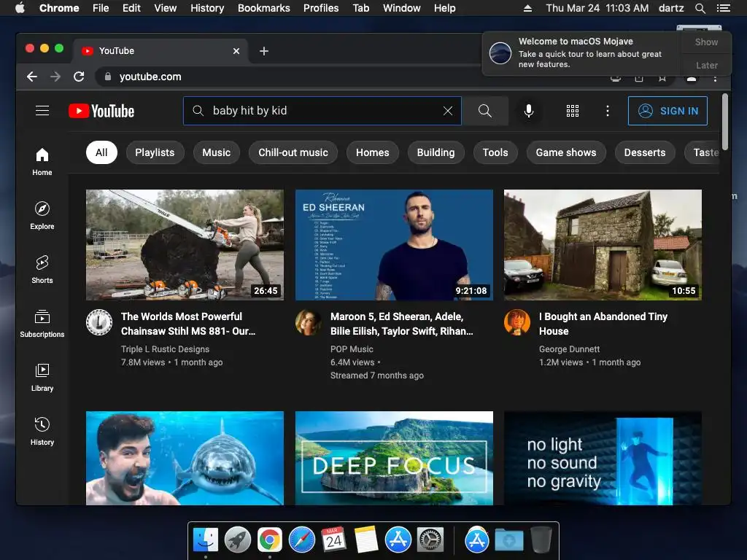Open Library in the sidebar
Screen dimensions: 747x560
click(42, 378)
